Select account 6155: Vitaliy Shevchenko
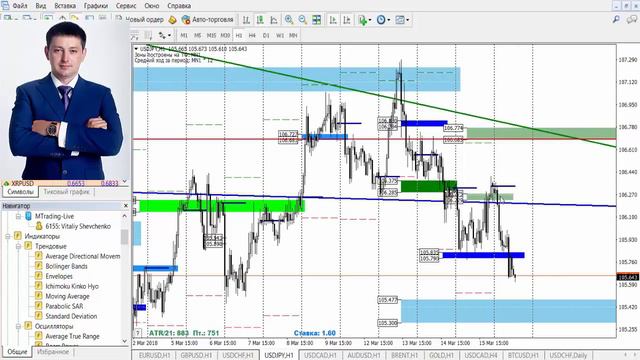This screenshot has width=640, height=360. [x=78, y=226]
